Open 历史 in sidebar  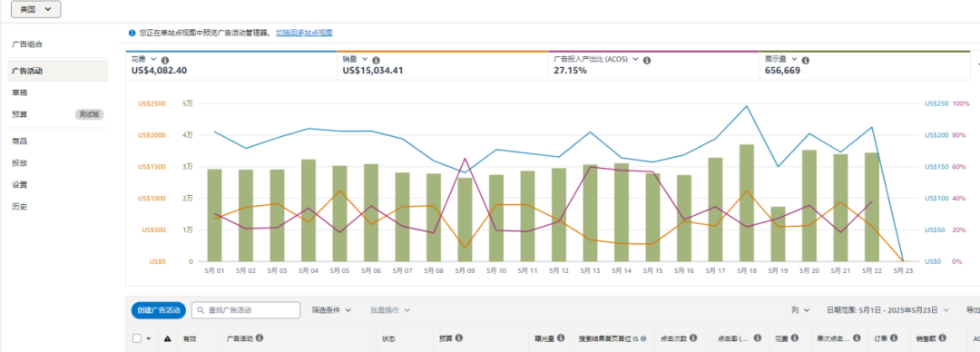19,206
